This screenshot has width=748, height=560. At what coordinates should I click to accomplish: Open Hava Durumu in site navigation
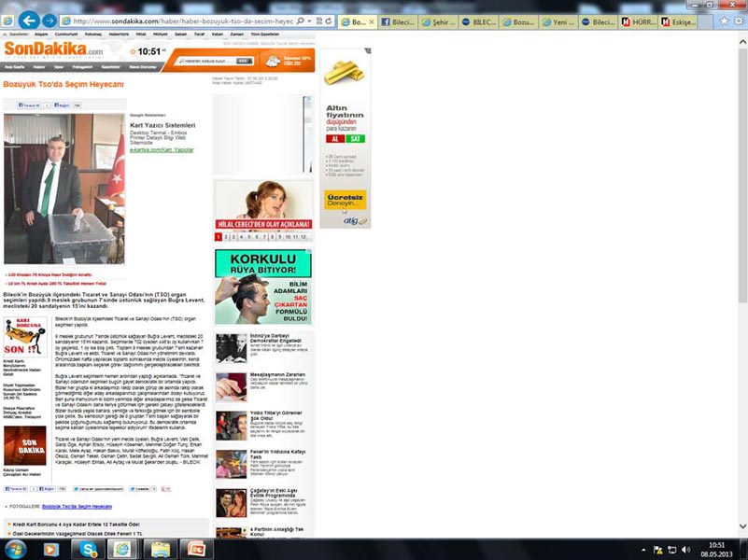(143, 67)
